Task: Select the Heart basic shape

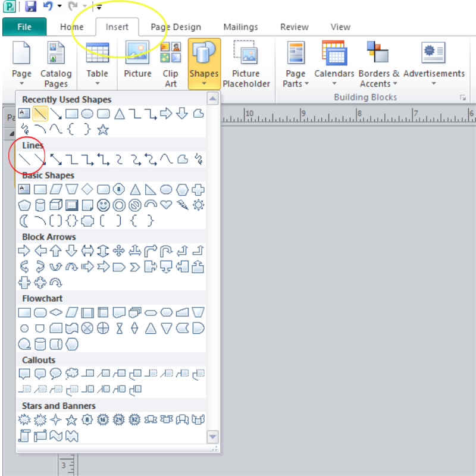Action: [x=167, y=205]
